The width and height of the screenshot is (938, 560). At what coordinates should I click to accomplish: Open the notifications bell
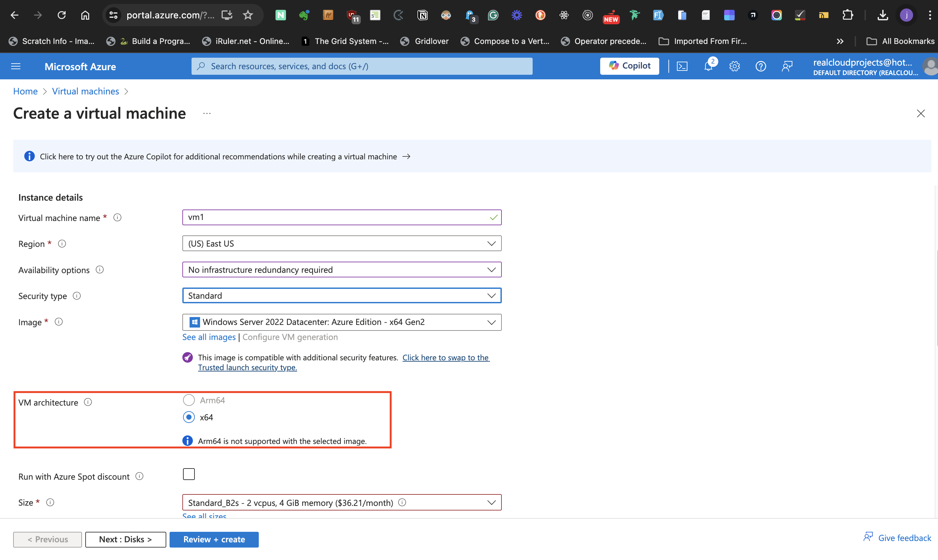coord(708,67)
